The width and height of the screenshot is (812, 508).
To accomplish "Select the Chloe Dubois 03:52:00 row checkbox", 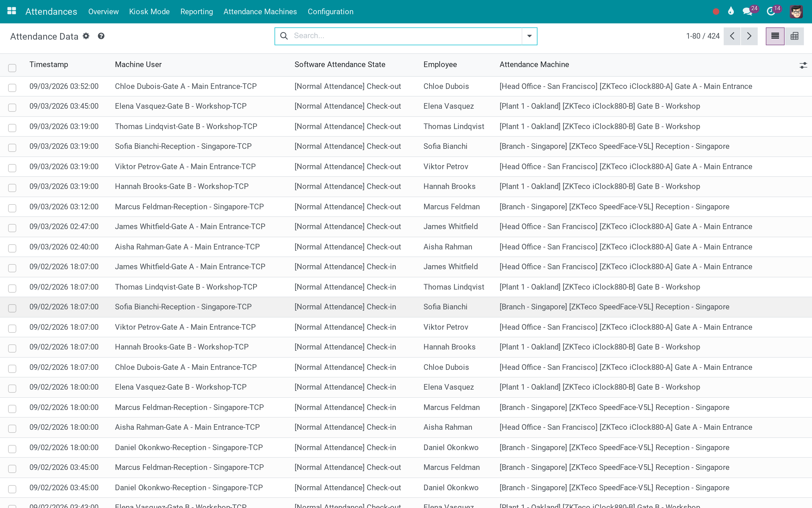I will [x=12, y=88].
